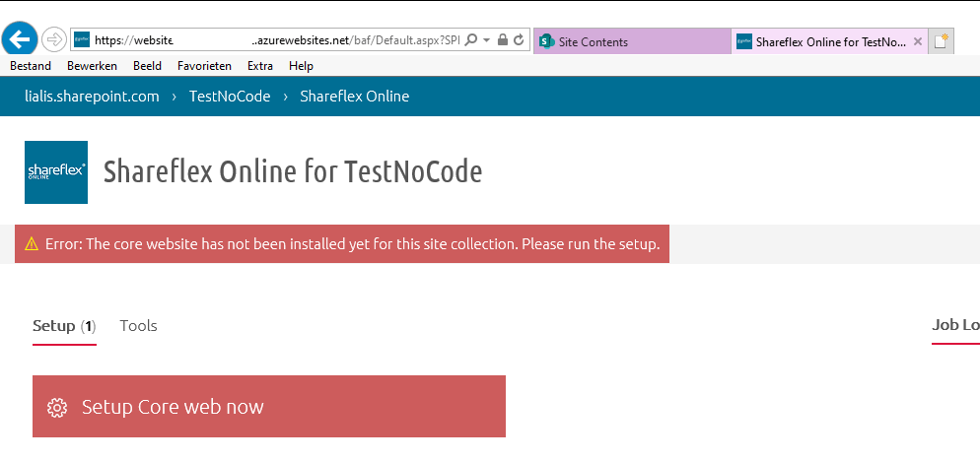
Task: Click the yellow warning triangle icon
Action: (x=32, y=244)
